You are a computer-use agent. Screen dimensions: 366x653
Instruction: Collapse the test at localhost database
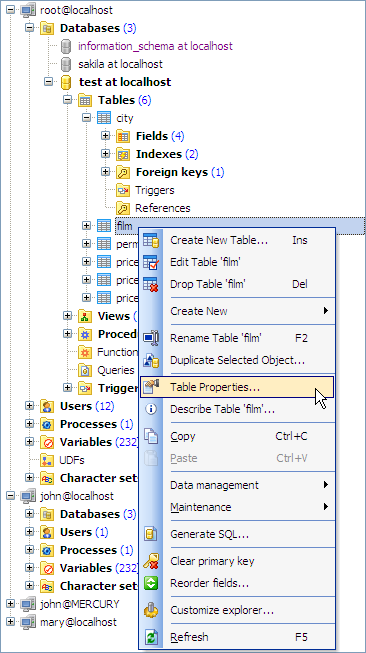point(48,82)
